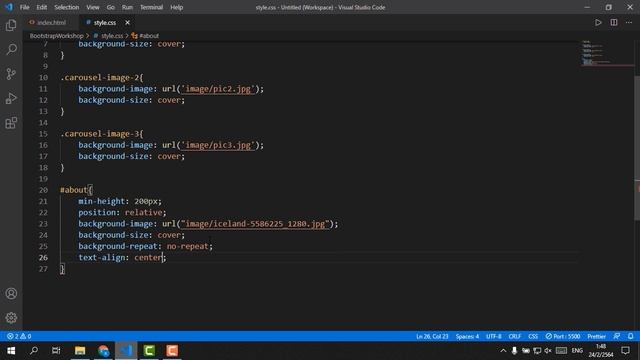
Task: Open taskbar clock and date
Action: point(601,351)
